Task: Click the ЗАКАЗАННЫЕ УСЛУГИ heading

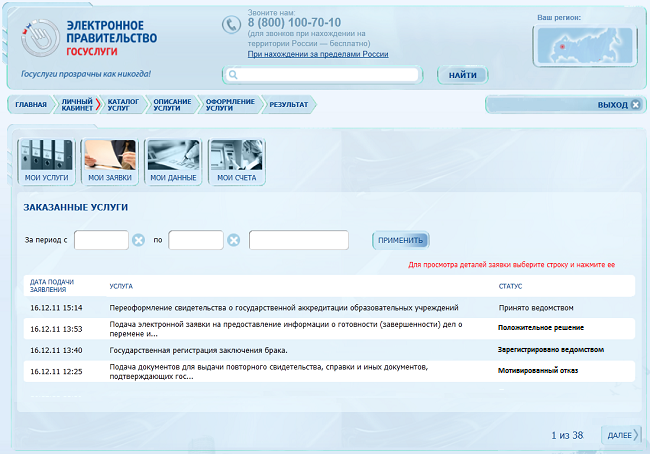Action: (75, 207)
